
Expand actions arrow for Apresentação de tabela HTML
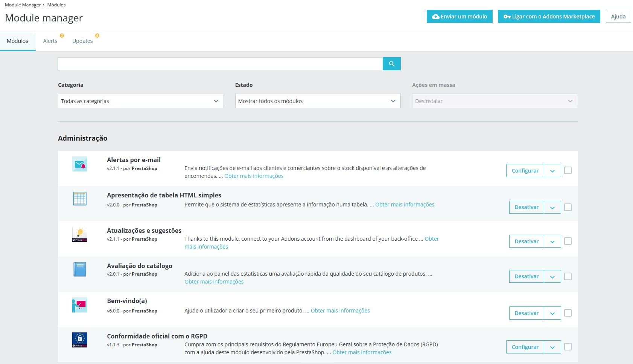pyautogui.click(x=552, y=207)
